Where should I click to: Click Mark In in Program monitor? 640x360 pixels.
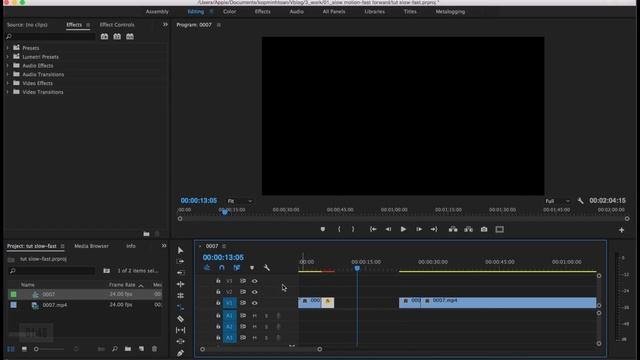coord(339,229)
